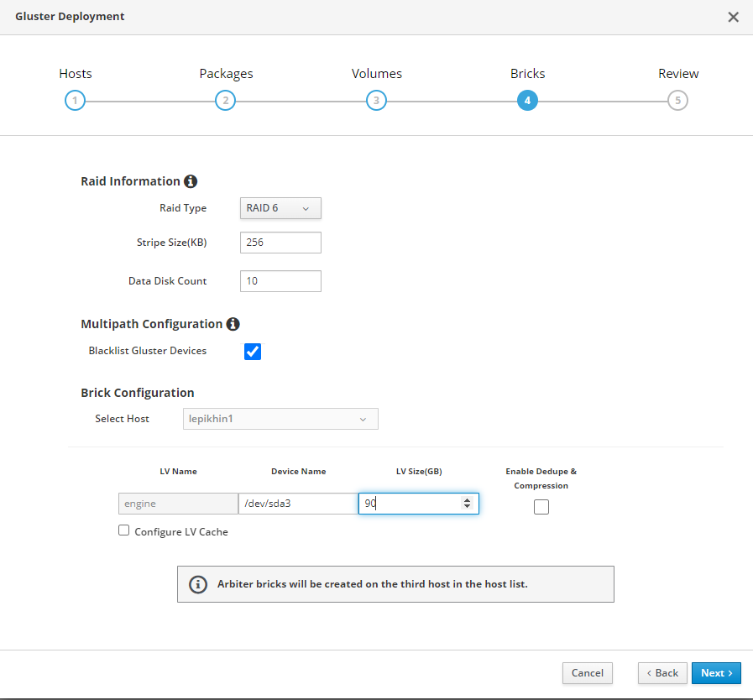This screenshot has height=700, width=753.
Task: Go to wizard step 2 Packages
Action: click(x=225, y=101)
